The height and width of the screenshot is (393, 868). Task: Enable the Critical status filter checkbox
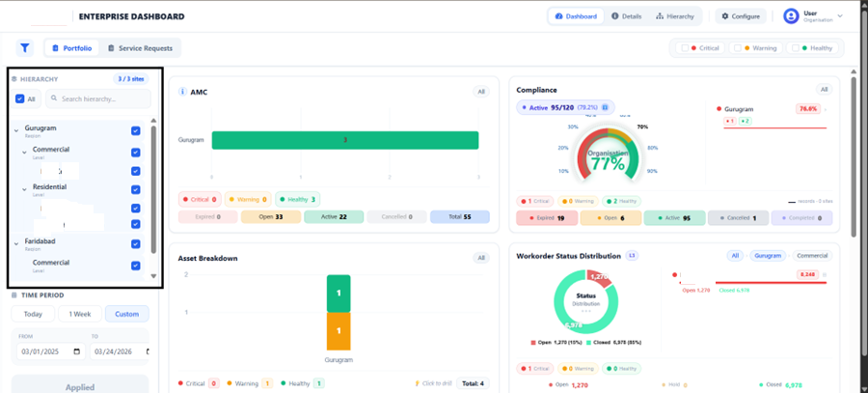(x=684, y=47)
